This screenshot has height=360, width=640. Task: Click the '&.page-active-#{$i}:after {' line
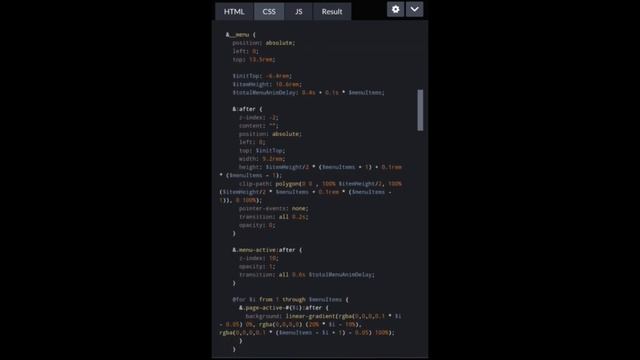tap(284, 308)
